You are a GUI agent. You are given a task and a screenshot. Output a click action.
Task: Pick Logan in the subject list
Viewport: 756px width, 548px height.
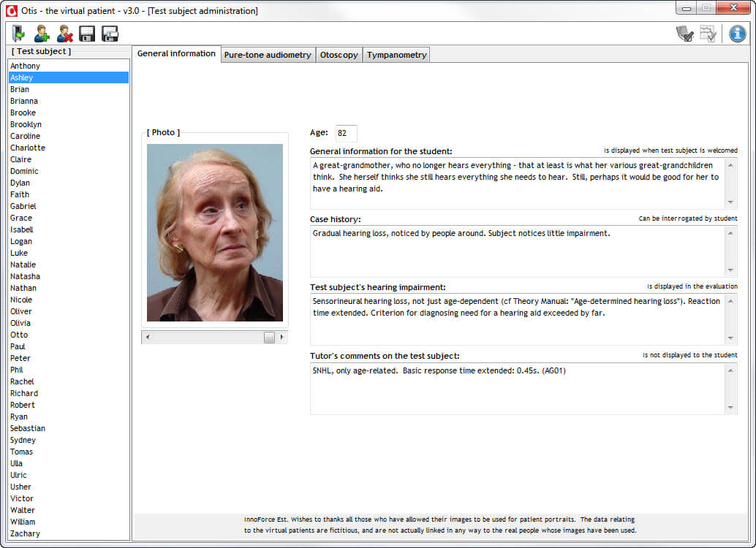point(69,241)
